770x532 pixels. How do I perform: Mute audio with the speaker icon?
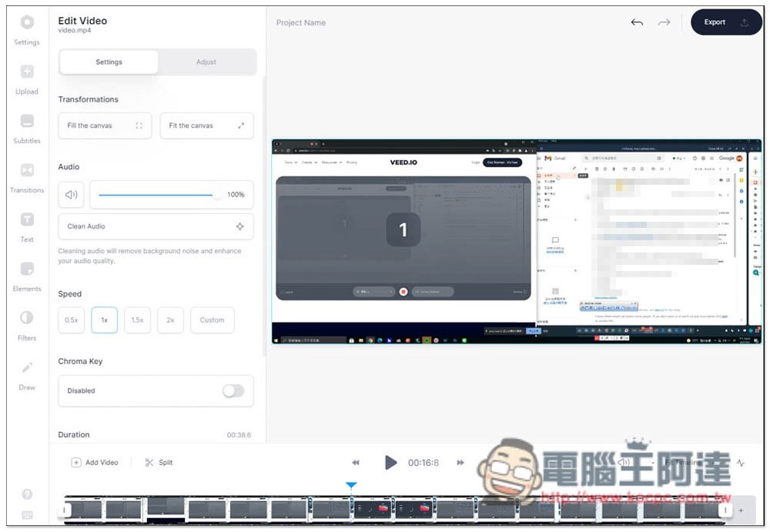72,195
